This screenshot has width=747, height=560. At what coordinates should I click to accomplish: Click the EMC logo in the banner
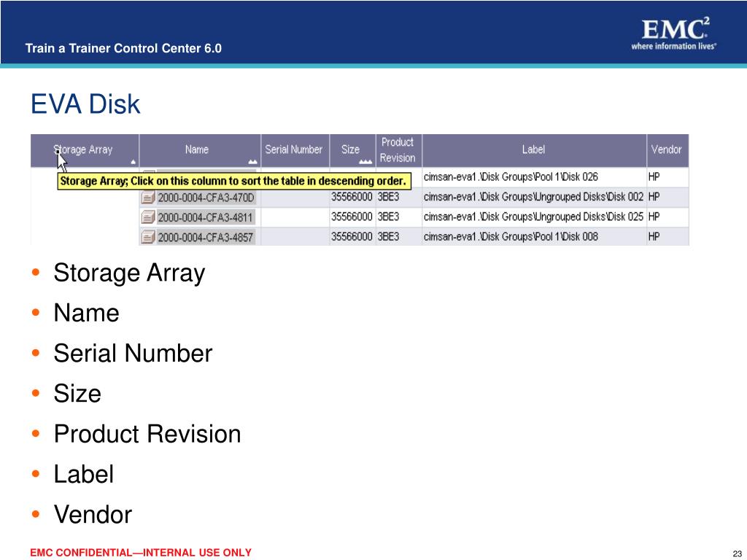(x=675, y=34)
